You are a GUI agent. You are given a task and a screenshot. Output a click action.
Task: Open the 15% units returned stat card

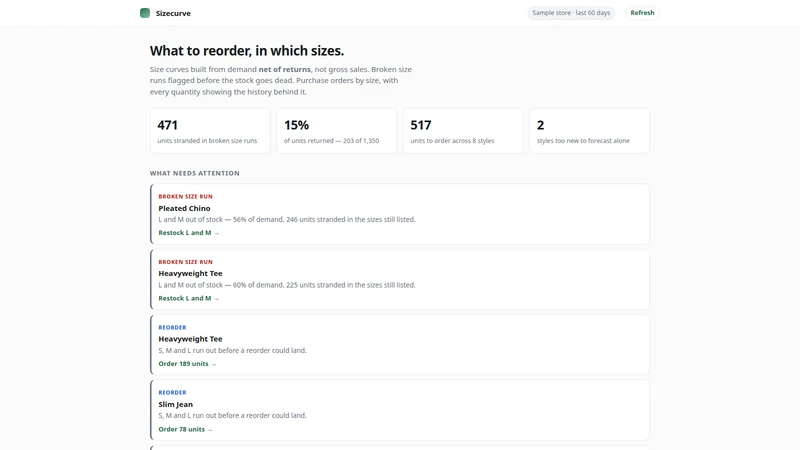(x=336, y=131)
